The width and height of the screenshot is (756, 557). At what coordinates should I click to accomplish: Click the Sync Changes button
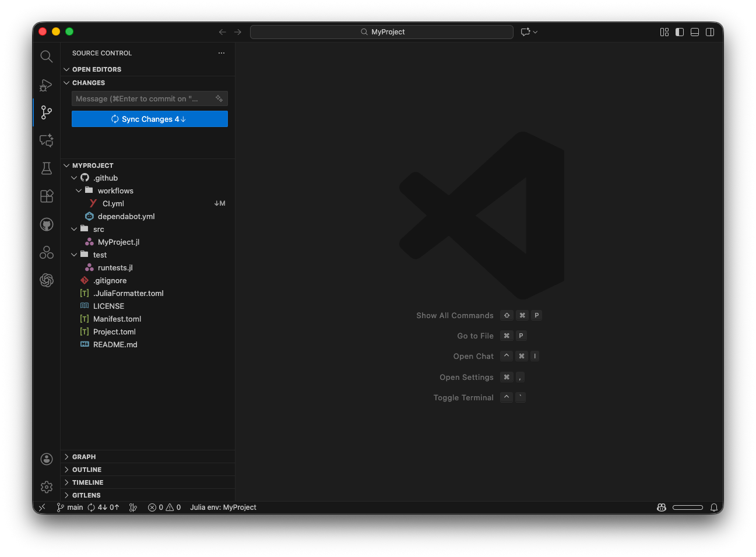pyautogui.click(x=149, y=119)
